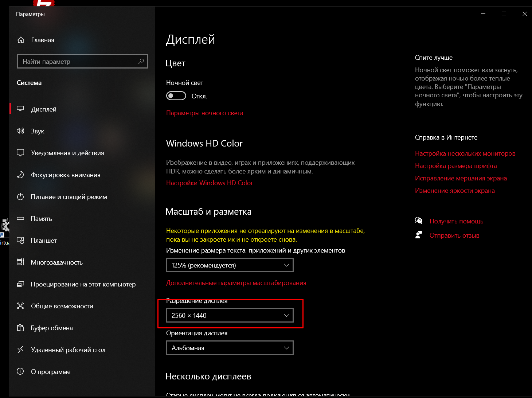This screenshot has height=398, width=532.
Task: Click the magnifier icon in the search box
Action: click(x=141, y=61)
